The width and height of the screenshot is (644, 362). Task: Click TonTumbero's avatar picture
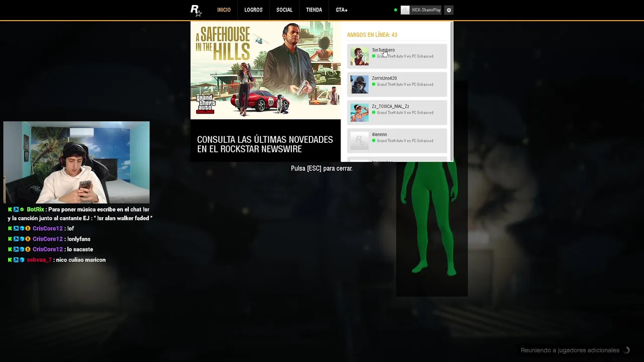pyautogui.click(x=359, y=56)
